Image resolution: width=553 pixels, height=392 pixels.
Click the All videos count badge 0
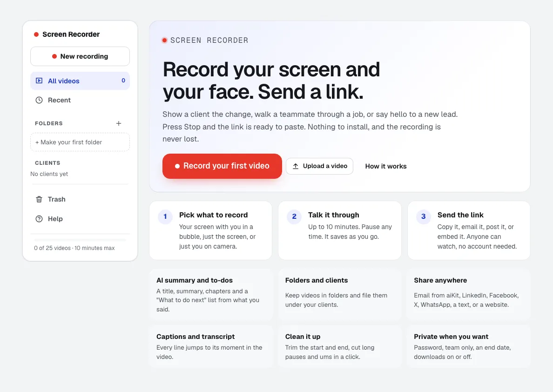[x=123, y=81]
